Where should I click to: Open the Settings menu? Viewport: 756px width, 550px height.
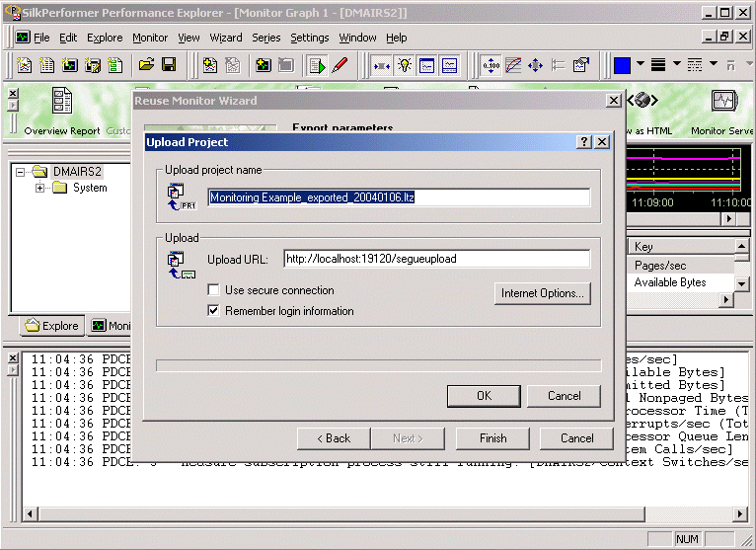pyautogui.click(x=310, y=38)
